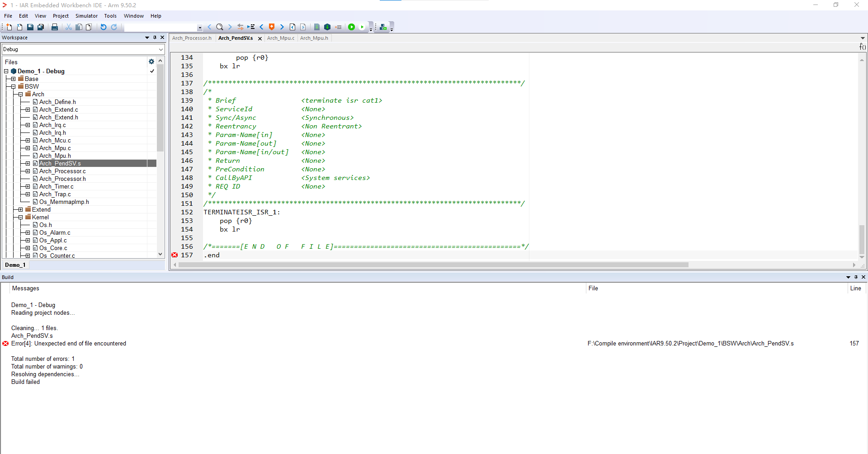
Task: Open the quick search dropdown in toolbar
Action: click(x=200, y=28)
